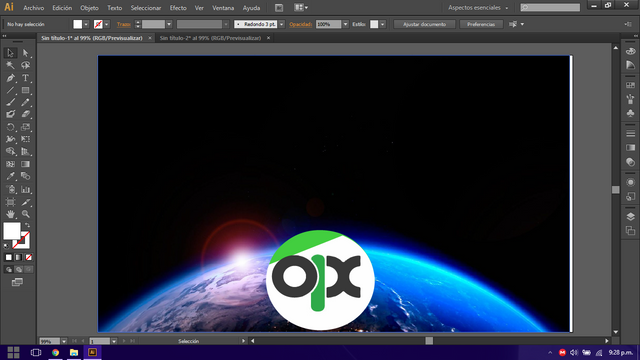Open fill color dropdown in control bar
Image resolution: width=640 pixels, height=360 pixels.
click(x=86, y=24)
